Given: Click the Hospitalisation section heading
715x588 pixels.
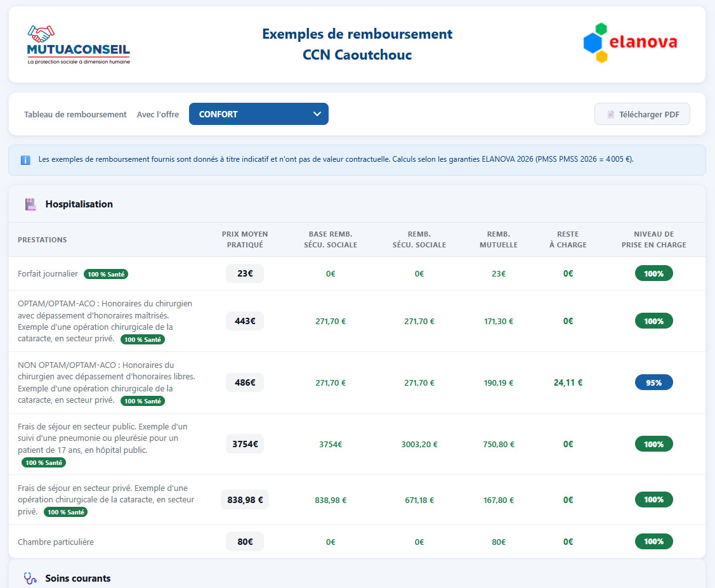Looking at the screenshot, I should click(79, 204).
